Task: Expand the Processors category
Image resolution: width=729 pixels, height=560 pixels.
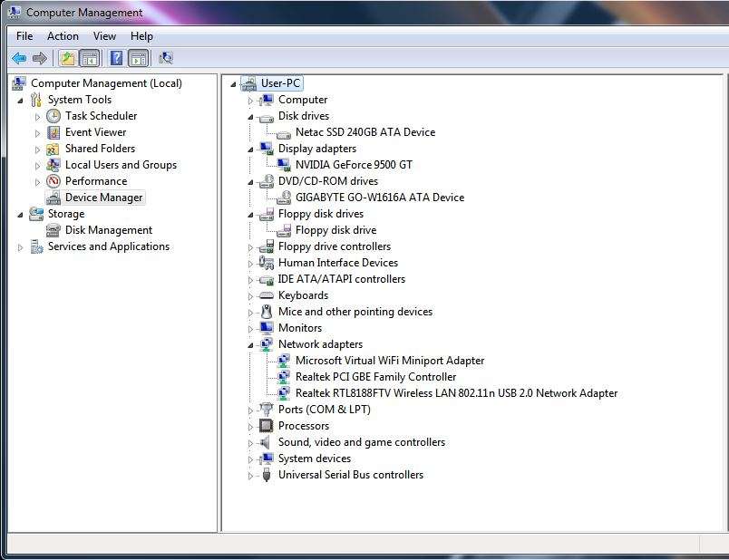Action: pos(251,426)
